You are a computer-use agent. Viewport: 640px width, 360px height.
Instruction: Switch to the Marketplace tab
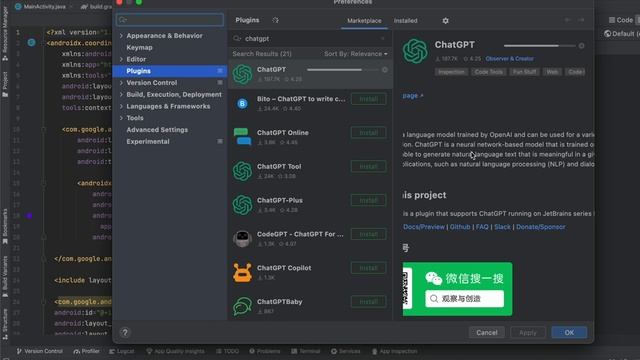[364, 20]
